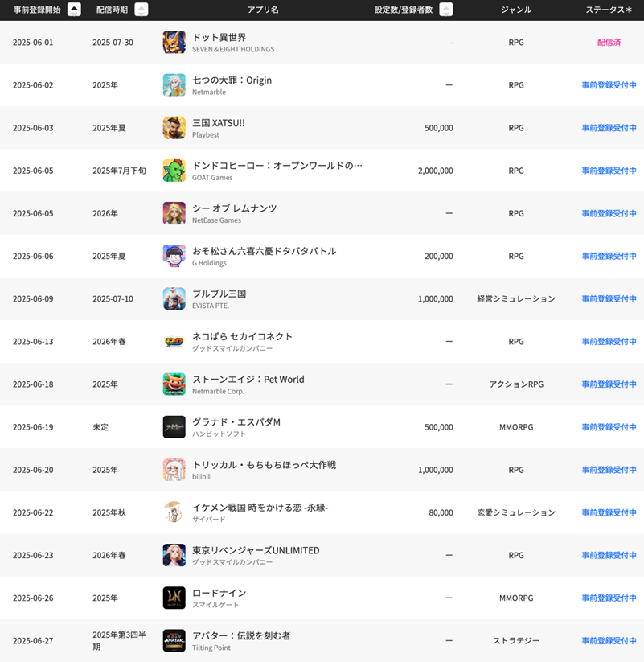
Task: Open the トリッカル・もちもちほっぺ大作戦 title
Action: click(x=265, y=464)
